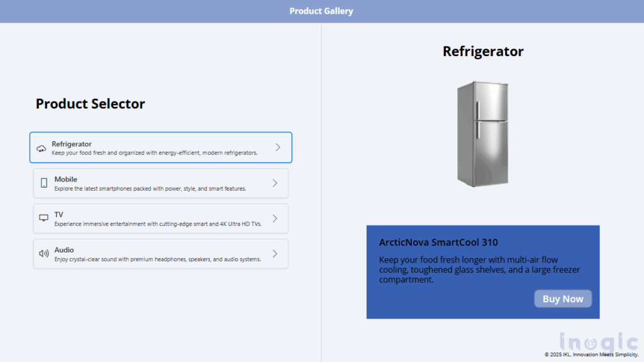The image size is (644, 362).
Task: Click the copyright 2025 IKL footer text
Action: point(591,355)
